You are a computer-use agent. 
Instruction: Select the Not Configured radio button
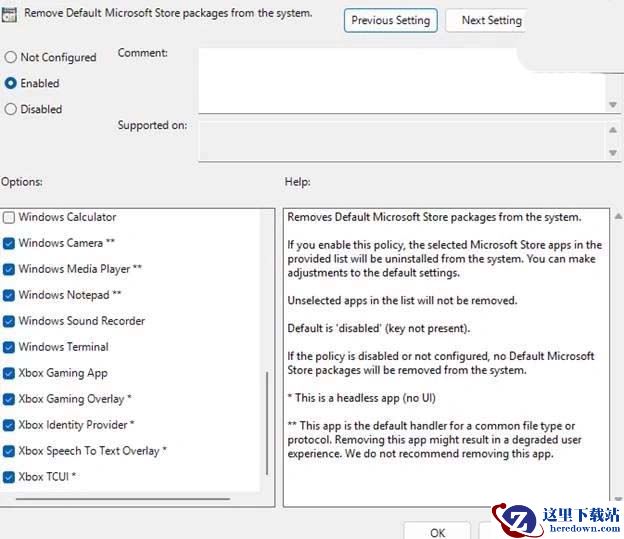(10, 57)
